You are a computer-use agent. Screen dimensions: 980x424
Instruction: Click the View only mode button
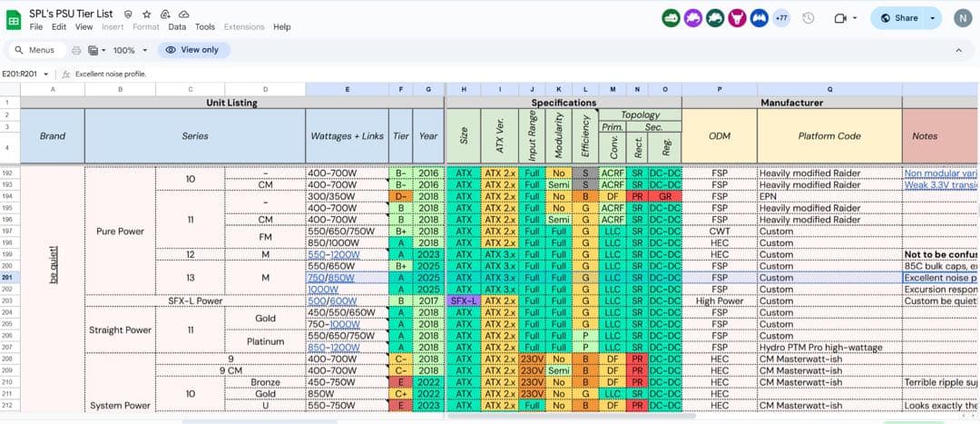192,50
